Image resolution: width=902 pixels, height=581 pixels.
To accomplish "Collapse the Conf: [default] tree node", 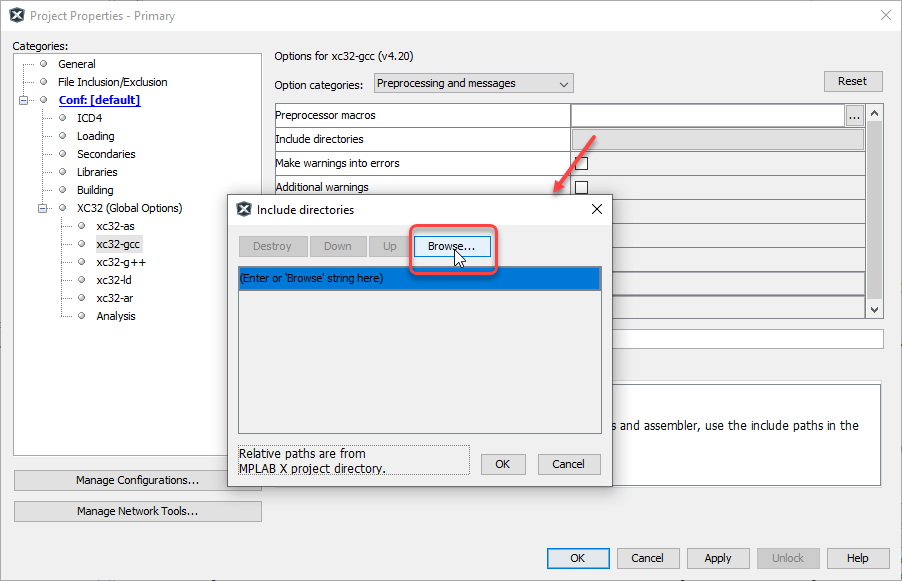I will [x=23, y=101].
